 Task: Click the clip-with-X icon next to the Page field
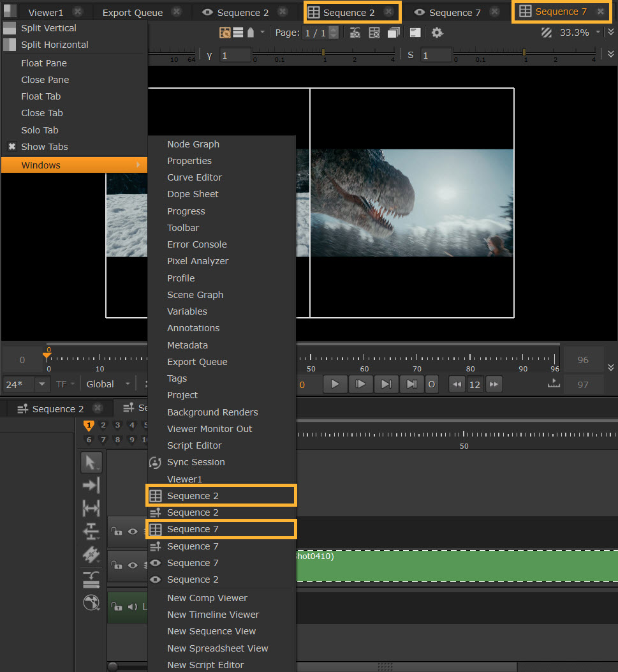355,33
